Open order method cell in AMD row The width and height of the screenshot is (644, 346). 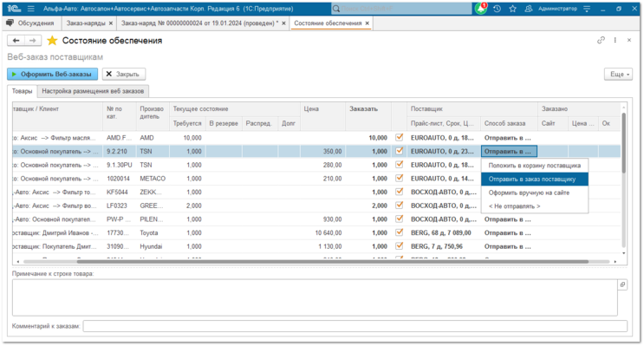pos(509,138)
